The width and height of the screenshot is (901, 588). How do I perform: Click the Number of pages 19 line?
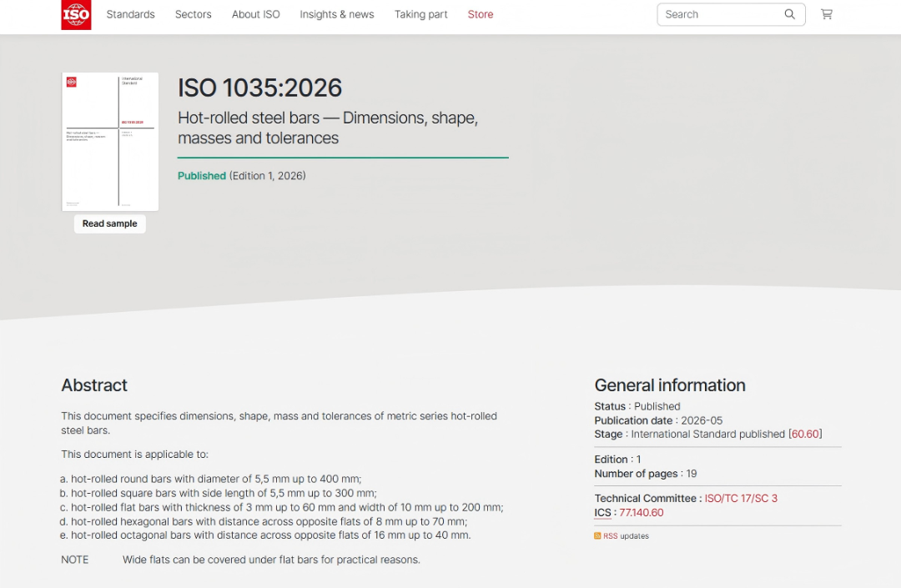click(x=645, y=474)
